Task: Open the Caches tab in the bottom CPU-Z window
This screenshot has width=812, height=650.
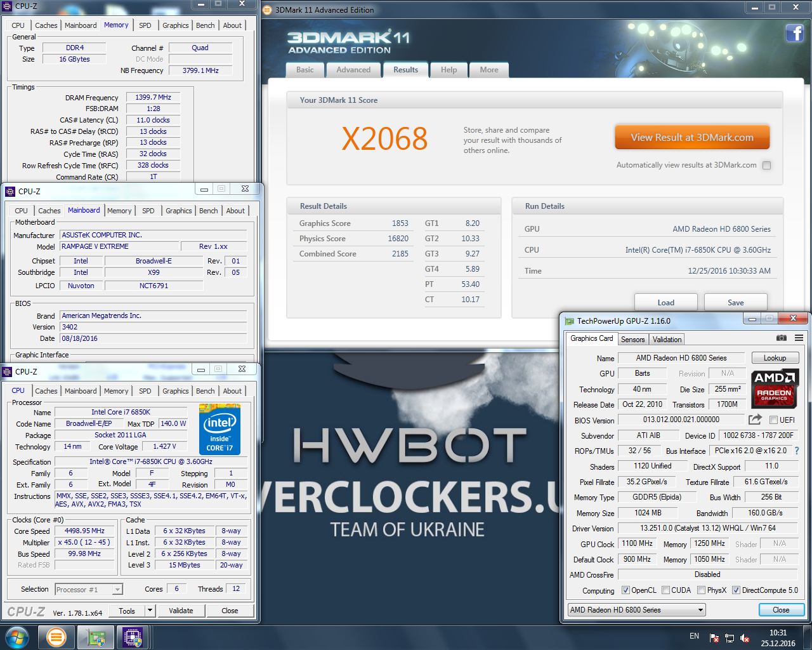Action: (x=46, y=391)
